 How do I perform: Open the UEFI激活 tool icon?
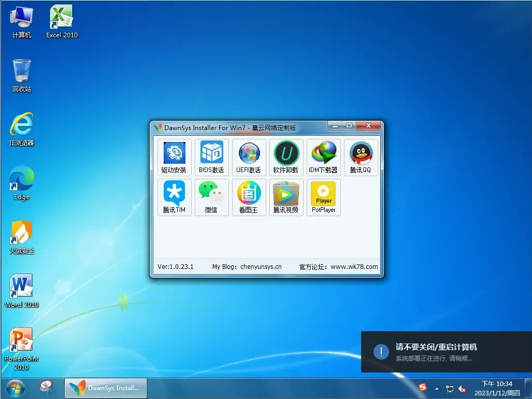(x=249, y=157)
